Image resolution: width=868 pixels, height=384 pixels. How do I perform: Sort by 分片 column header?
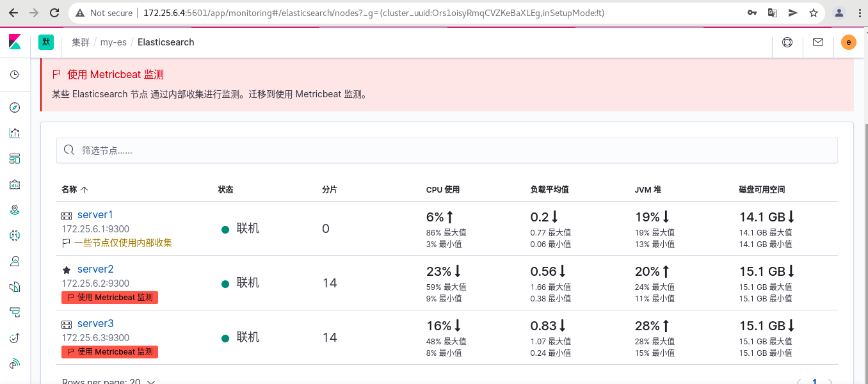coord(330,189)
